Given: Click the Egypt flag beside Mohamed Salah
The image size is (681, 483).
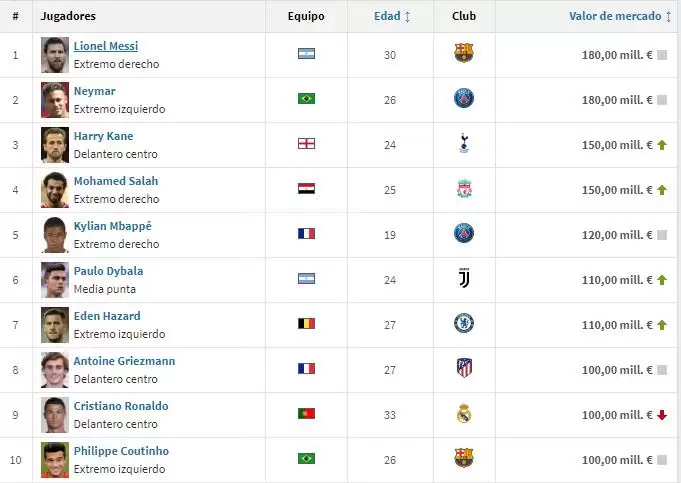Looking at the screenshot, I should (306, 189).
